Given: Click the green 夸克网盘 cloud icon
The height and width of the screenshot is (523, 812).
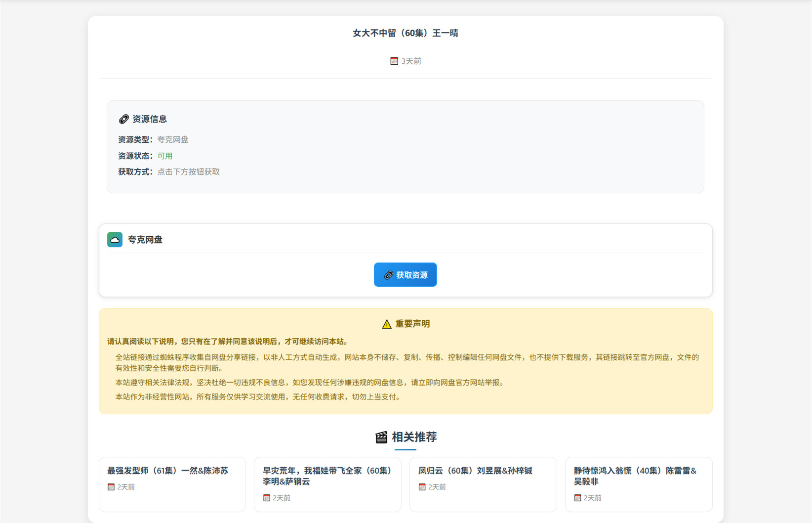Looking at the screenshot, I should [115, 240].
